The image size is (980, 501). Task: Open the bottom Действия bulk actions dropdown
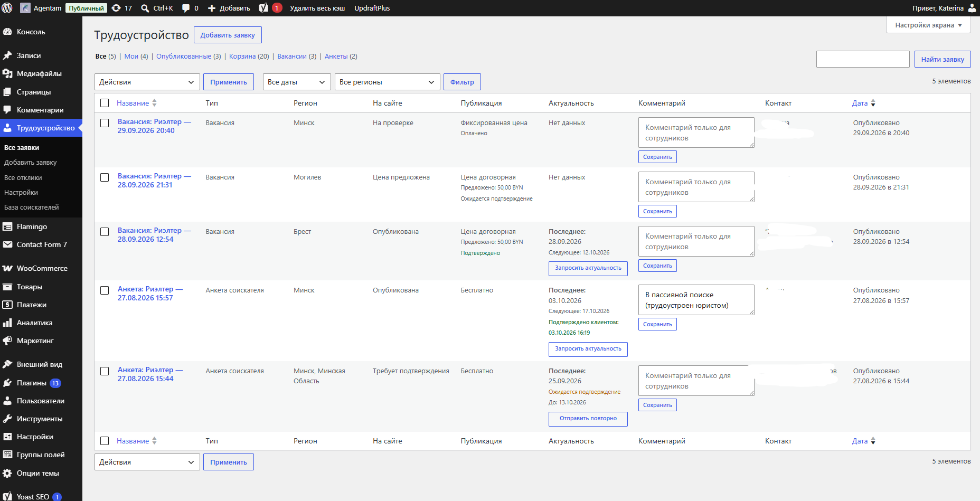coord(147,462)
